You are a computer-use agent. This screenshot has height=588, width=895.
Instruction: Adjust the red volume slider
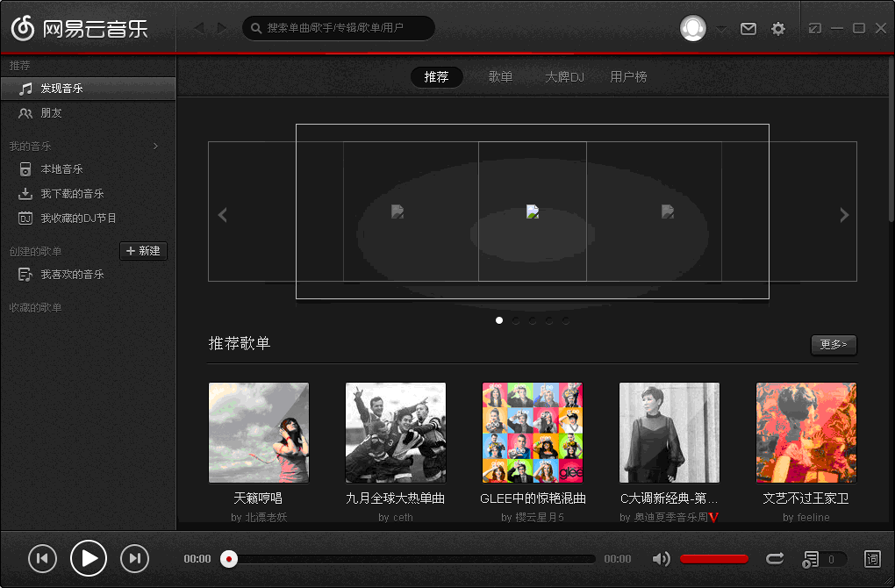click(714, 559)
